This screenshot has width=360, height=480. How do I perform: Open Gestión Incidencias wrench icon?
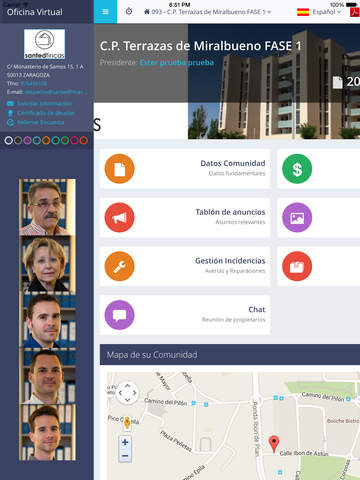[x=119, y=266]
